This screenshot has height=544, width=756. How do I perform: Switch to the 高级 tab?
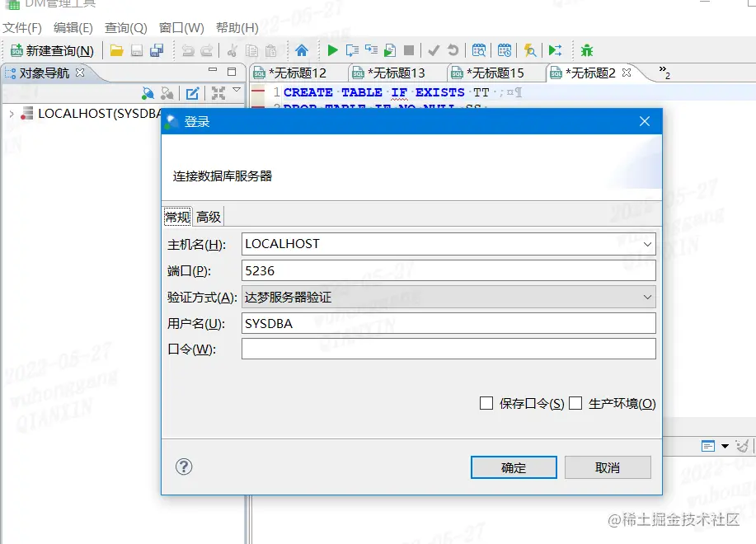pos(208,216)
